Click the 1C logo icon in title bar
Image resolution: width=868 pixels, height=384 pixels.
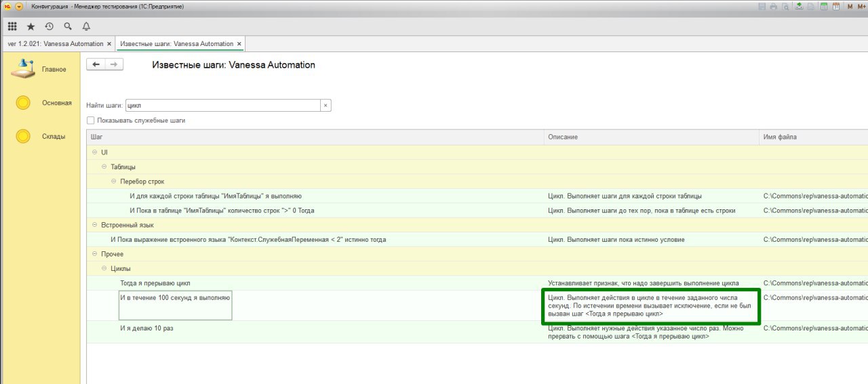pos(7,6)
